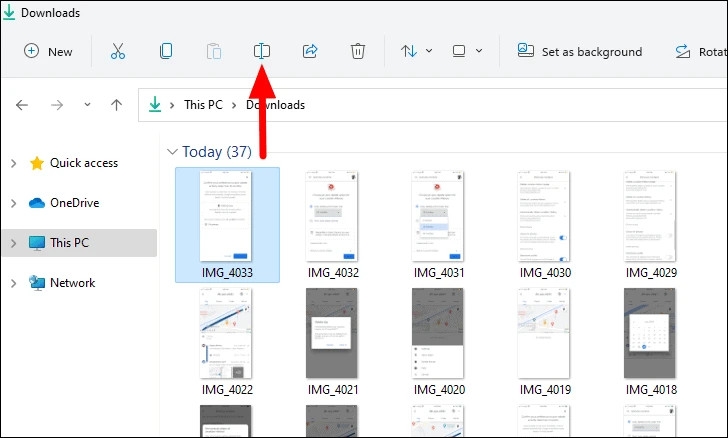Click Set as background button

point(580,51)
